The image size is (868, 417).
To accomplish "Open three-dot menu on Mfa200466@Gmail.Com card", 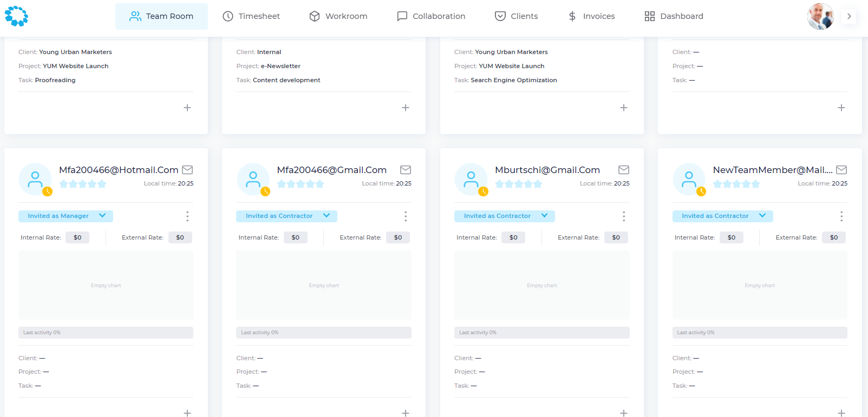I will click(x=406, y=216).
